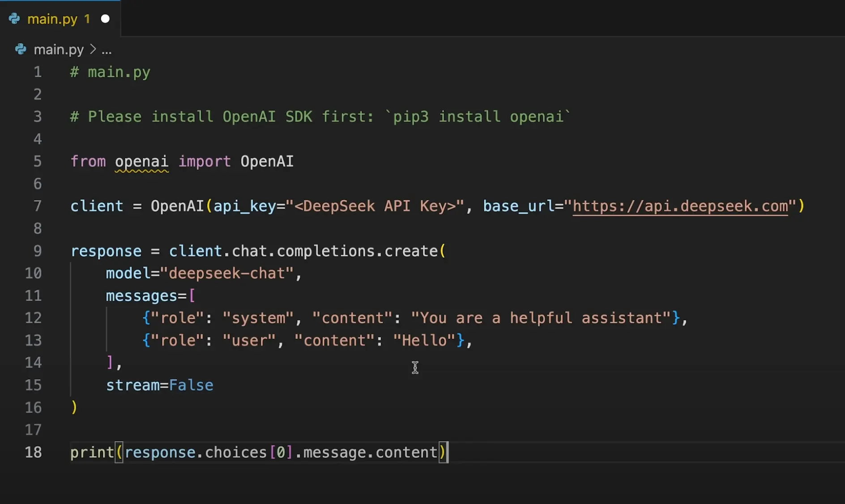Click main.py in the breadcrumb path
The width and height of the screenshot is (845, 504).
coord(59,49)
